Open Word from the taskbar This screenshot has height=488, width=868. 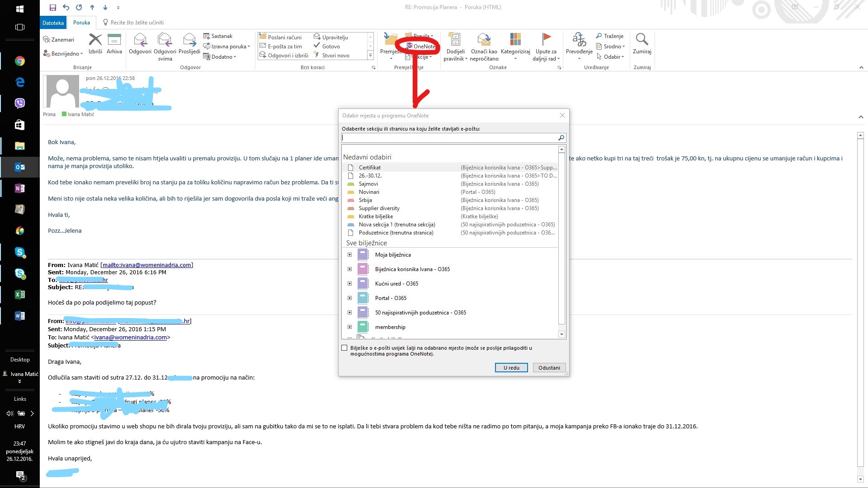[x=20, y=316]
